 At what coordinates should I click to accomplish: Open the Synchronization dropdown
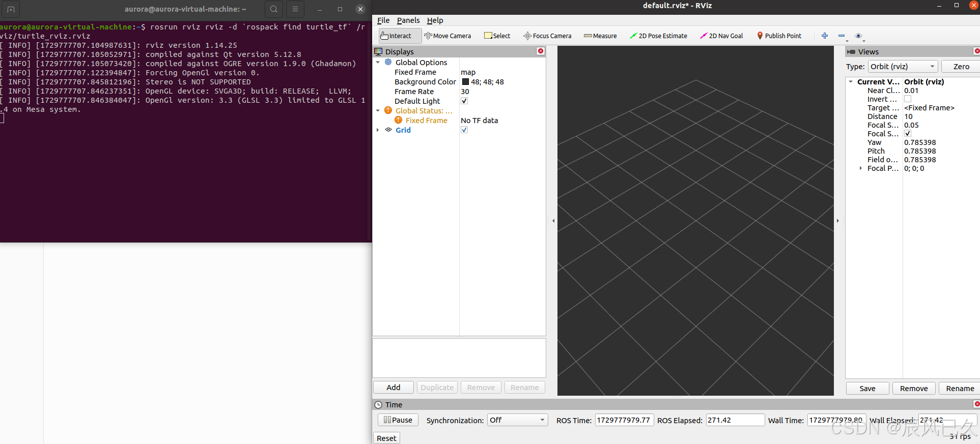pyautogui.click(x=518, y=420)
